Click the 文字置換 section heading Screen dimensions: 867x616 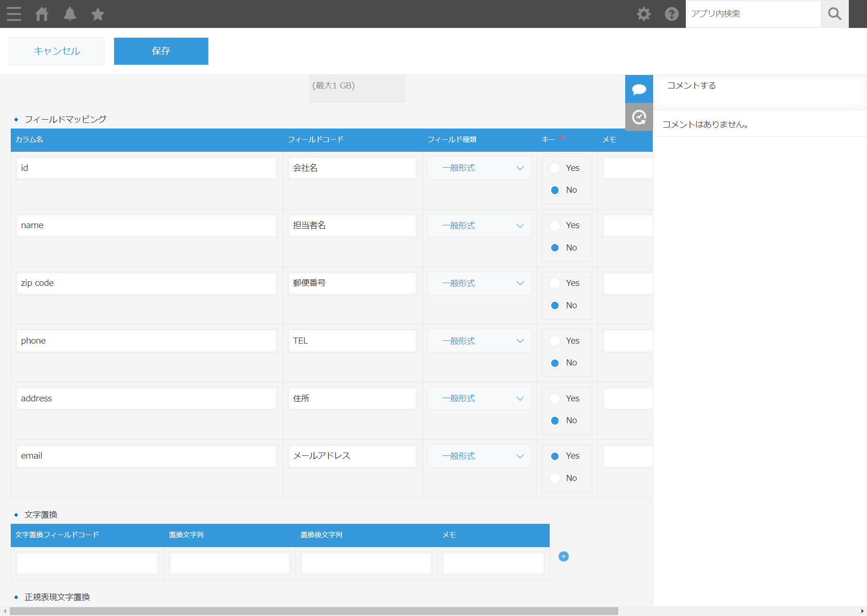[x=41, y=515]
